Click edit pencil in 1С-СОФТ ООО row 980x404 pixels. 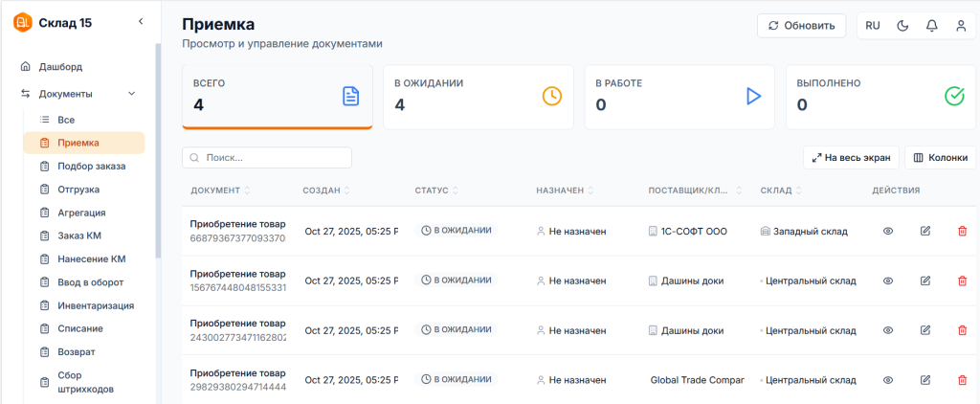pyautogui.click(x=924, y=231)
